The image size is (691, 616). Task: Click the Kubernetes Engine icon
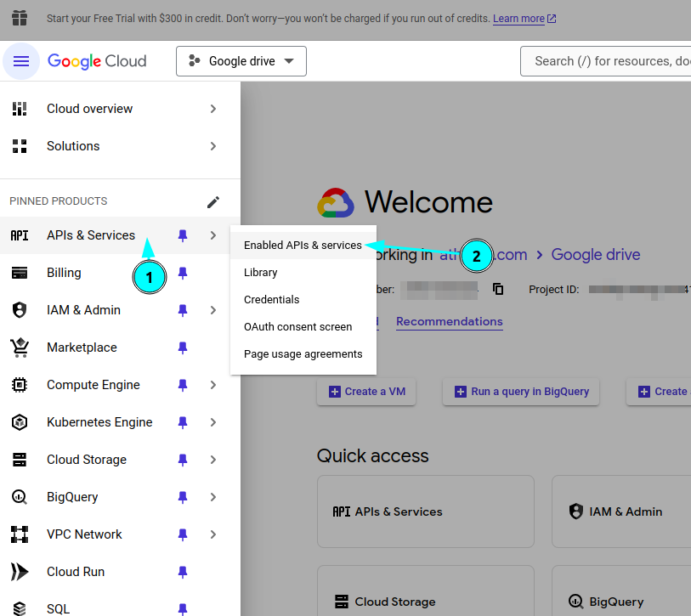click(20, 422)
